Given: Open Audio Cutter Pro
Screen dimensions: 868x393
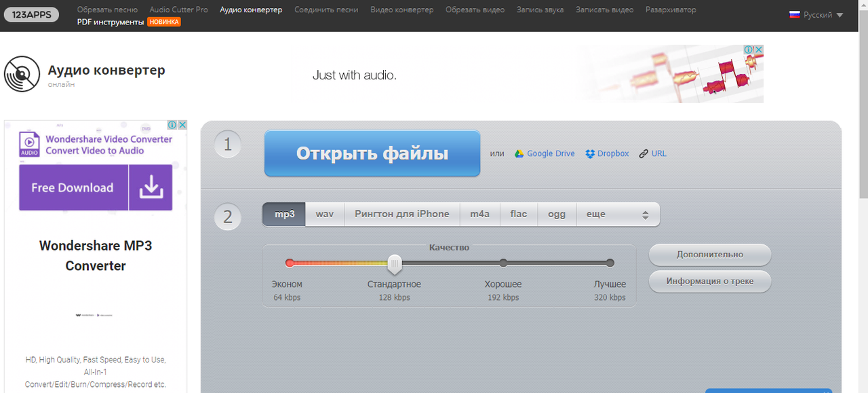Looking at the screenshot, I should click(179, 10).
